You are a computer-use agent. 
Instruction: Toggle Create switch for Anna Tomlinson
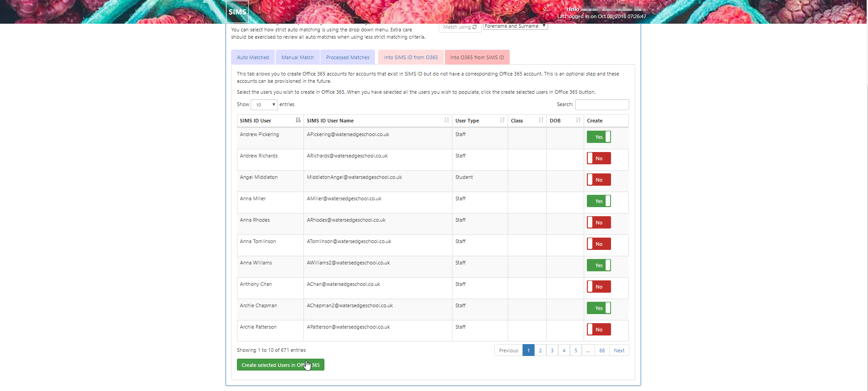click(599, 244)
